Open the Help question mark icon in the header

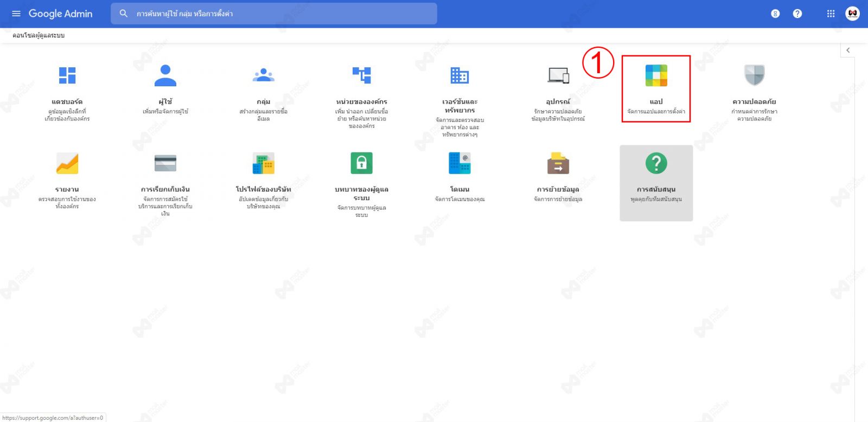coord(797,14)
